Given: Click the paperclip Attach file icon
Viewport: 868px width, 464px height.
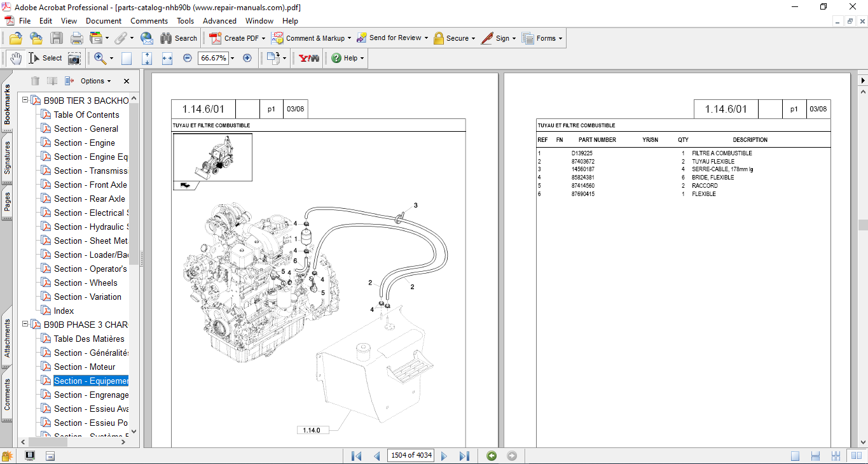Looking at the screenshot, I should 121,38.
